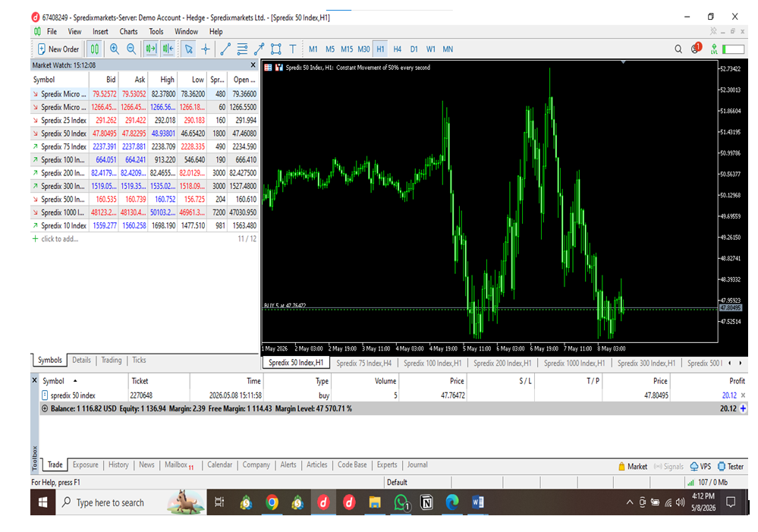This screenshot has height=532, width=758.
Task: Open a New Order dialog
Action: [x=58, y=49]
